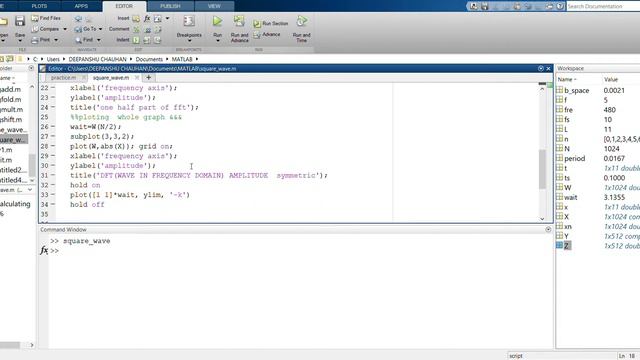Open the Compare dropdown arrow
Screen dimensions: 640x360
(65, 29)
